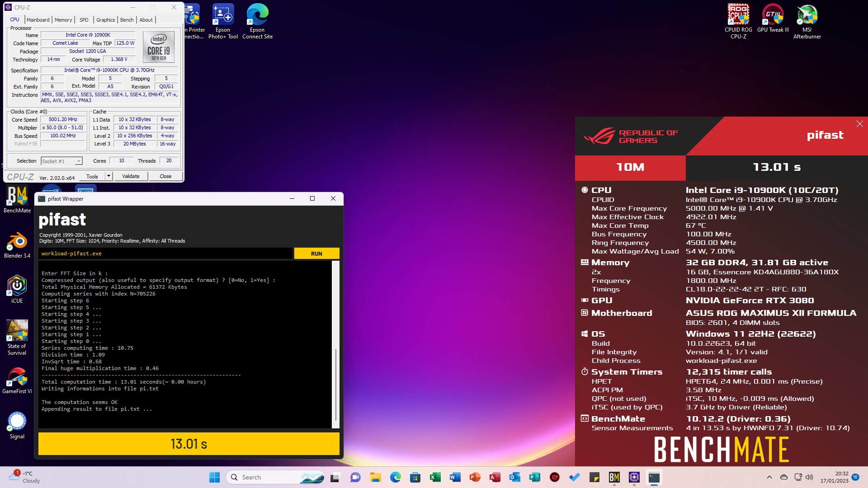Show hidden tray icons chevron
This screenshot has width=868, height=488.
click(x=769, y=477)
